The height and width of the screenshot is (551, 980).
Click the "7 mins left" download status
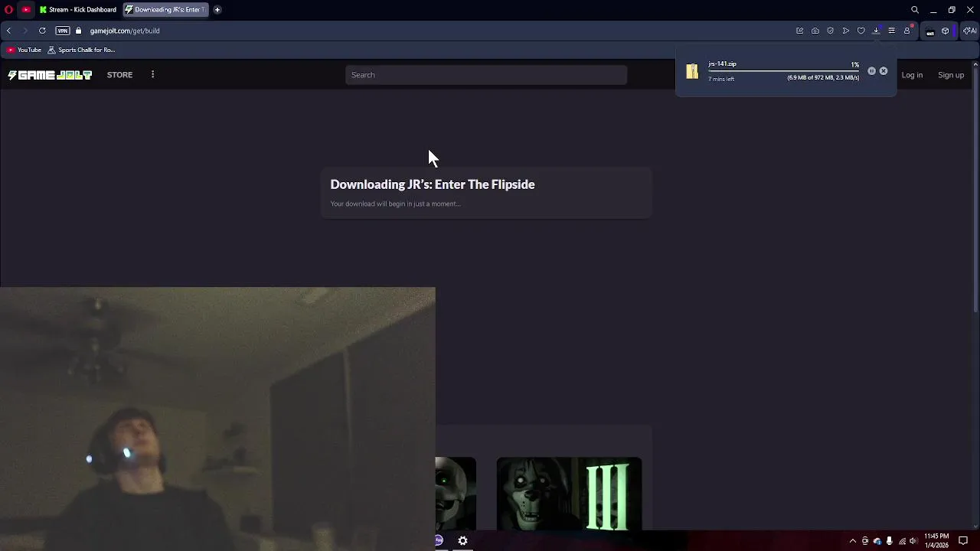pyautogui.click(x=721, y=80)
